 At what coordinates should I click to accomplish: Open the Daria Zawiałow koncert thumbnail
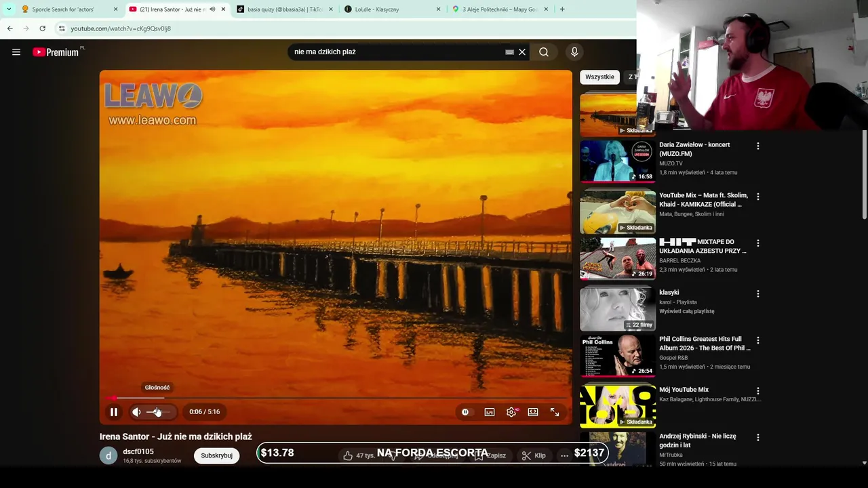[x=618, y=161]
